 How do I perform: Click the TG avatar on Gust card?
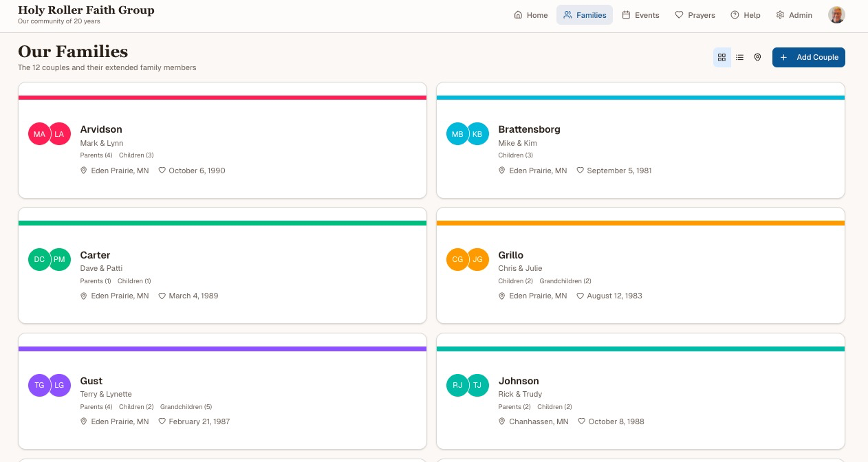tap(39, 385)
